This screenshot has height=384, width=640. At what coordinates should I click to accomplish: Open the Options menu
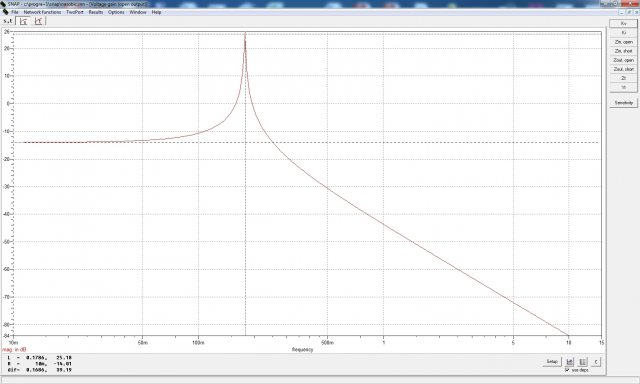coord(116,12)
